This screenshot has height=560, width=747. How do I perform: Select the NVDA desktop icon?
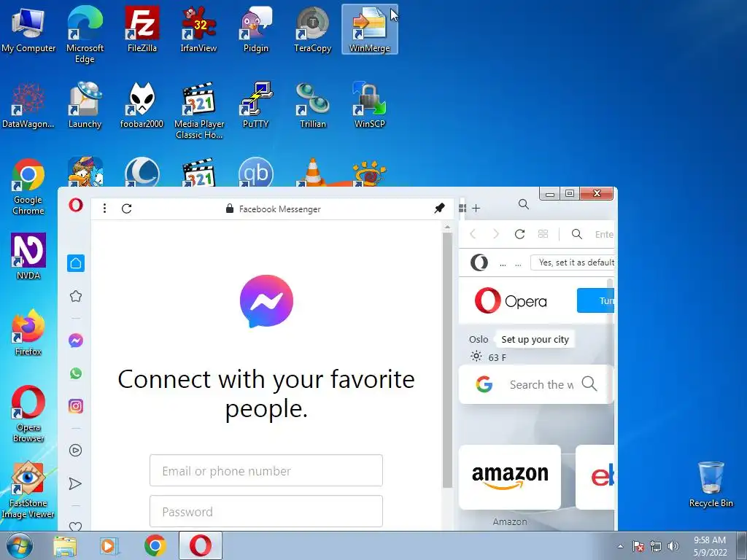coord(28,256)
